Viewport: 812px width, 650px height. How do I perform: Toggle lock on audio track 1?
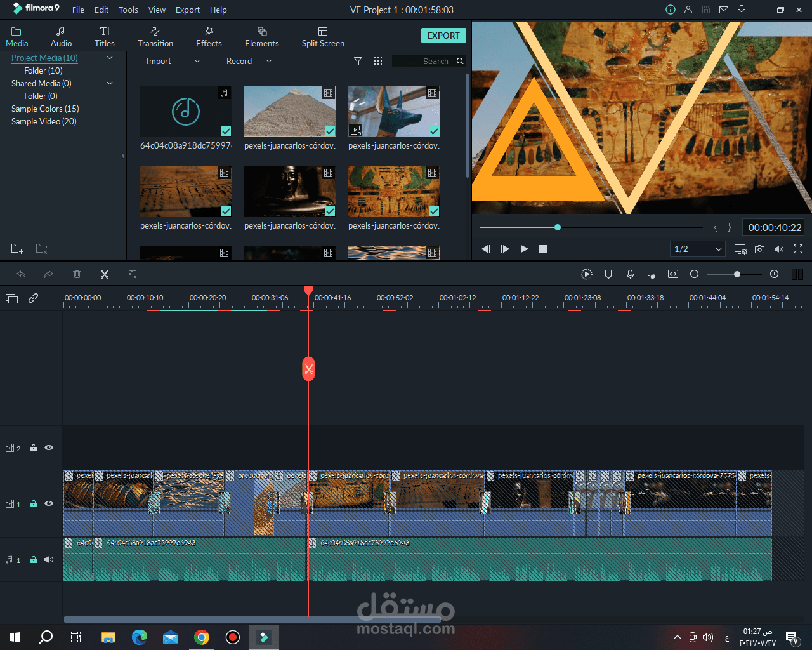(34, 560)
